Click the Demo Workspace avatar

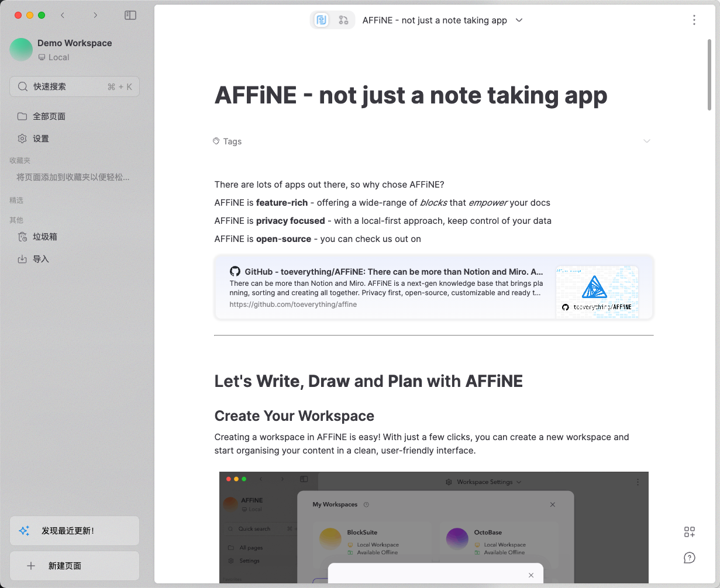tap(21, 50)
